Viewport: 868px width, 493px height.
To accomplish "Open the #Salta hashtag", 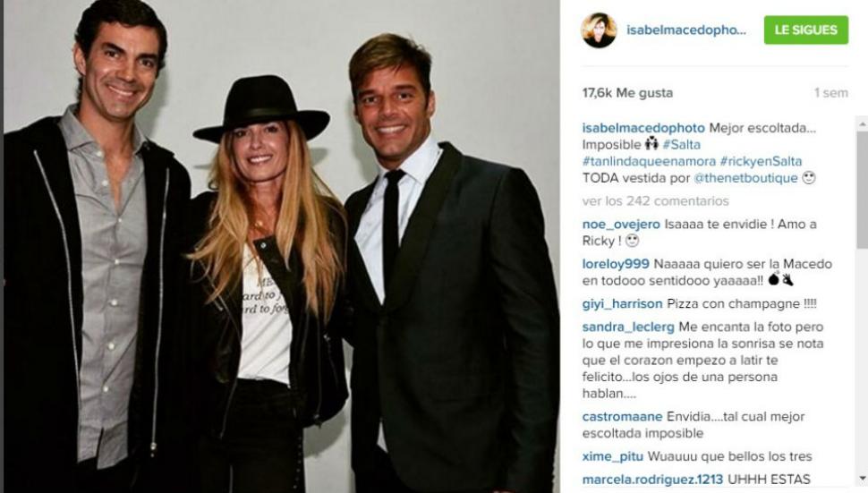I will [682, 144].
